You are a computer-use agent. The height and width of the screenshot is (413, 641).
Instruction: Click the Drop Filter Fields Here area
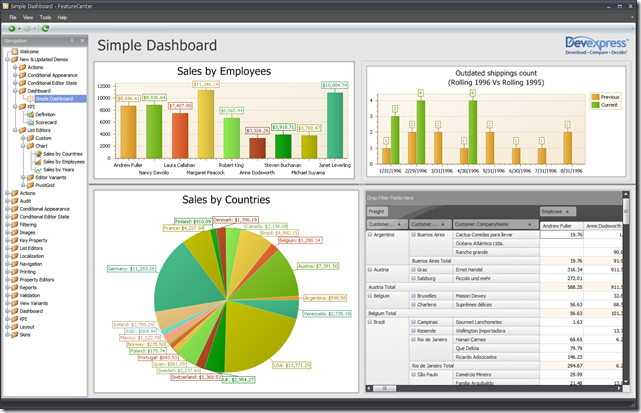(x=494, y=198)
